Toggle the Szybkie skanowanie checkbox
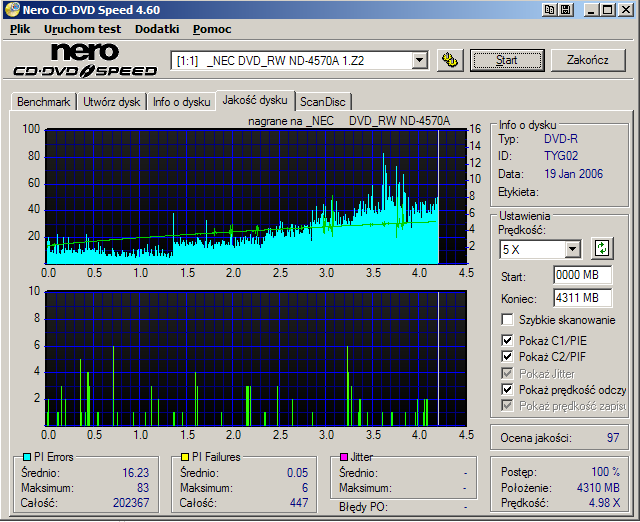The image size is (640, 522). pyautogui.click(x=507, y=320)
